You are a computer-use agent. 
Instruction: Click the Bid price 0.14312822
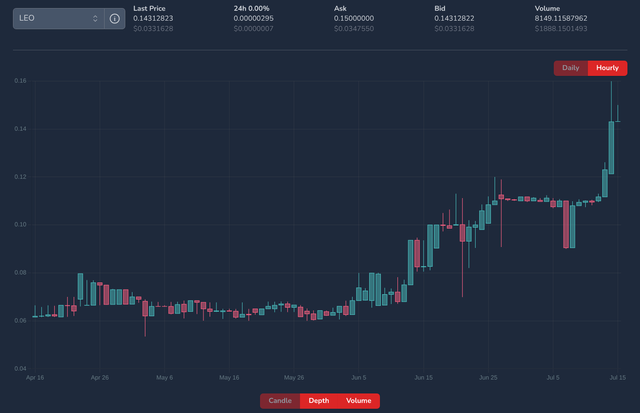coord(454,18)
